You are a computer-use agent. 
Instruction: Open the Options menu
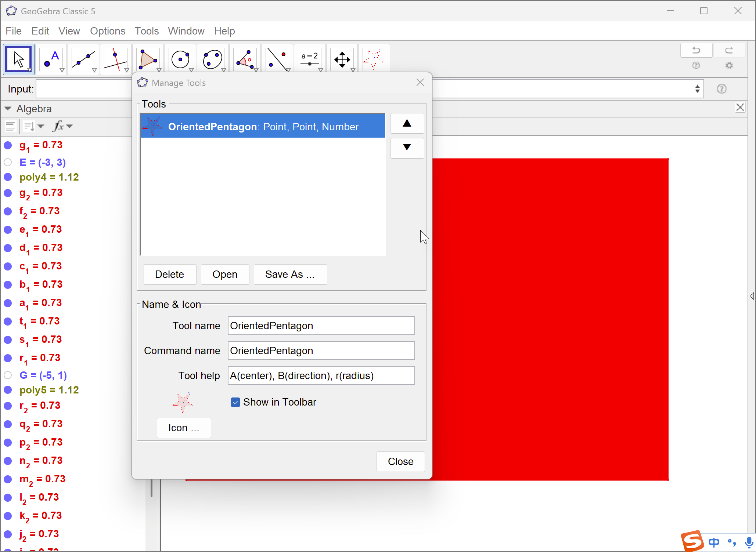click(108, 31)
